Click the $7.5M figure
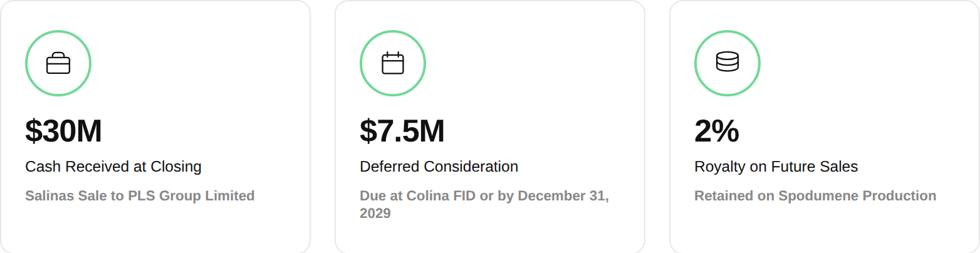Screen dimensions: 980x253 (x=402, y=131)
